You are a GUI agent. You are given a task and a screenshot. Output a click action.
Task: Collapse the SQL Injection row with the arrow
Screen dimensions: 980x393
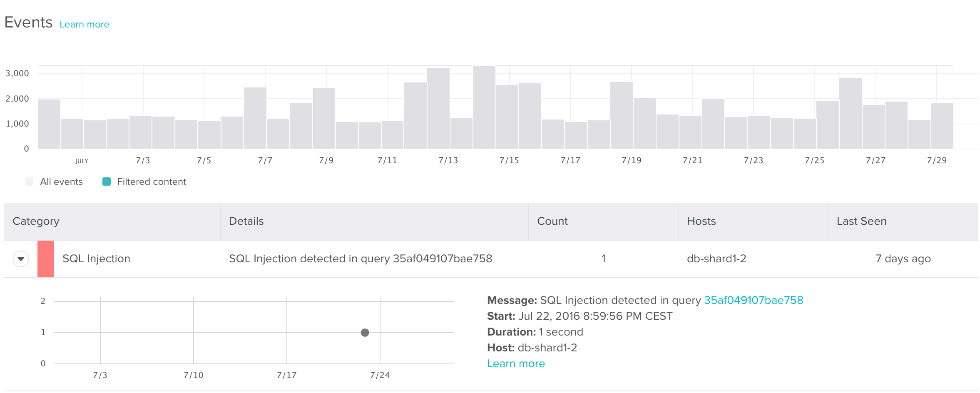point(21,259)
